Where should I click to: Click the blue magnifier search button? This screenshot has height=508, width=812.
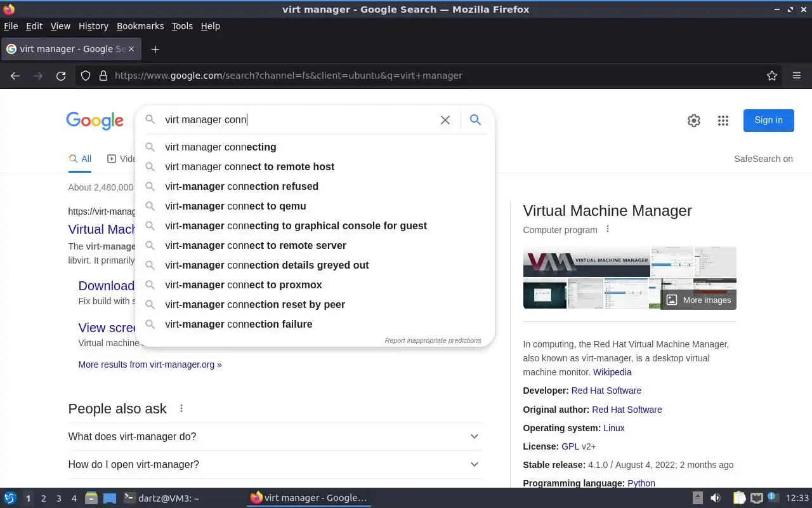pyautogui.click(x=475, y=120)
